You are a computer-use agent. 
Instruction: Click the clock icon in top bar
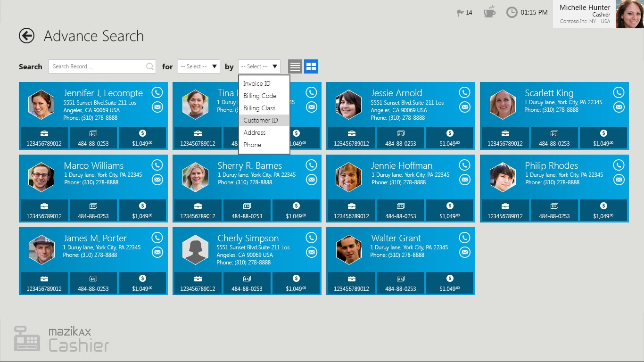click(512, 12)
